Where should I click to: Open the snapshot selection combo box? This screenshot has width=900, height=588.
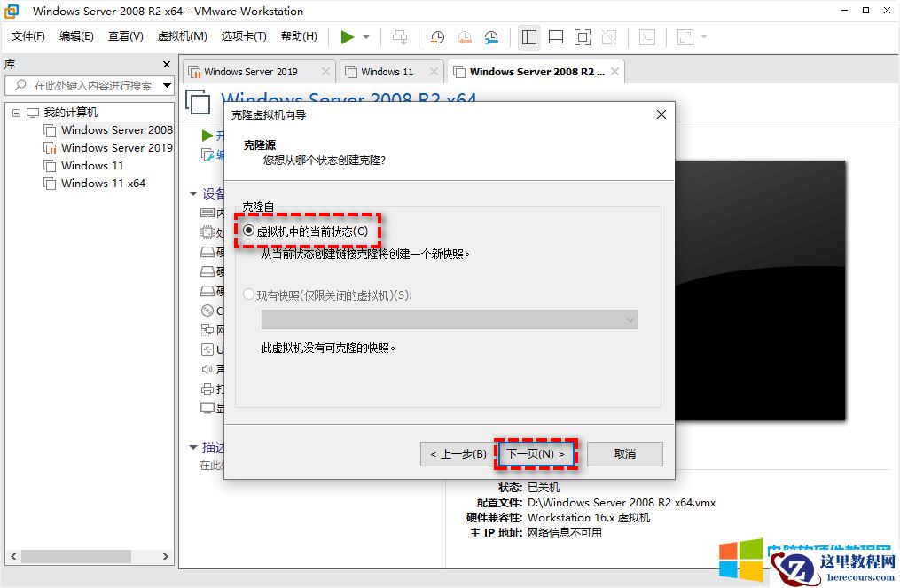coord(450,320)
